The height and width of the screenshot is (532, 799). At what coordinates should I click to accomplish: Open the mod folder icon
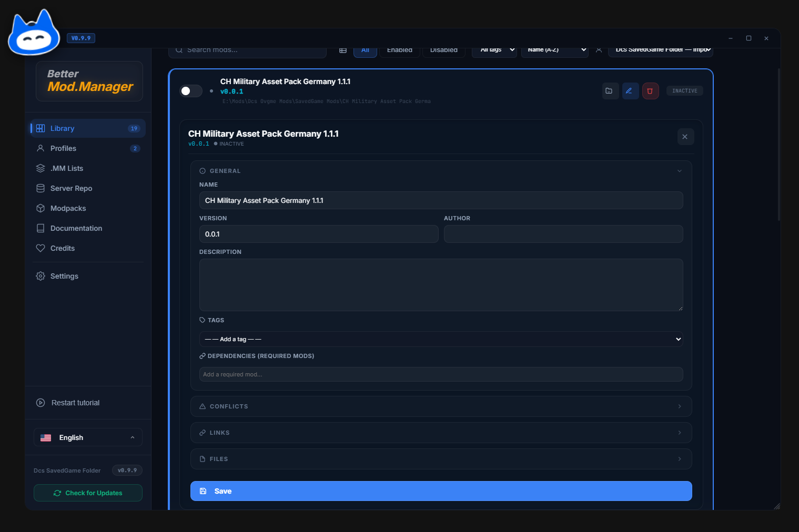tap(610, 91)
